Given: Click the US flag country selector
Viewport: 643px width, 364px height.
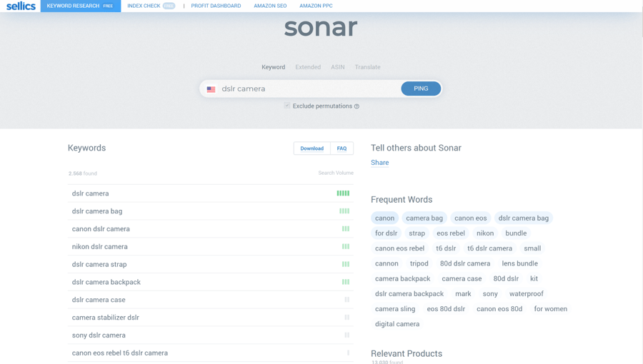Looking at the screenshot, I should click(211, 89).
